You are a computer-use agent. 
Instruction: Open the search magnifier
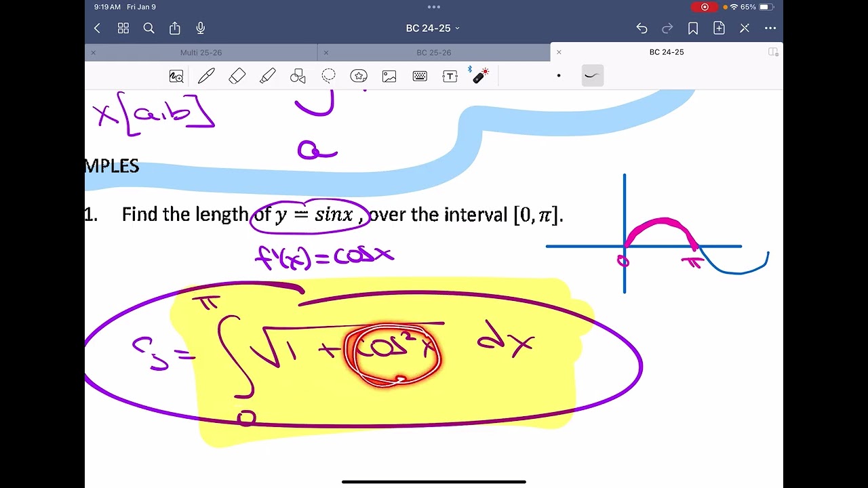(149, 28)
